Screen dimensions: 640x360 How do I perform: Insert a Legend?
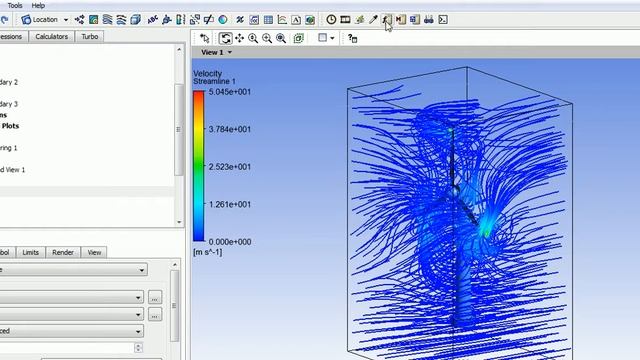tap(180, 20)
